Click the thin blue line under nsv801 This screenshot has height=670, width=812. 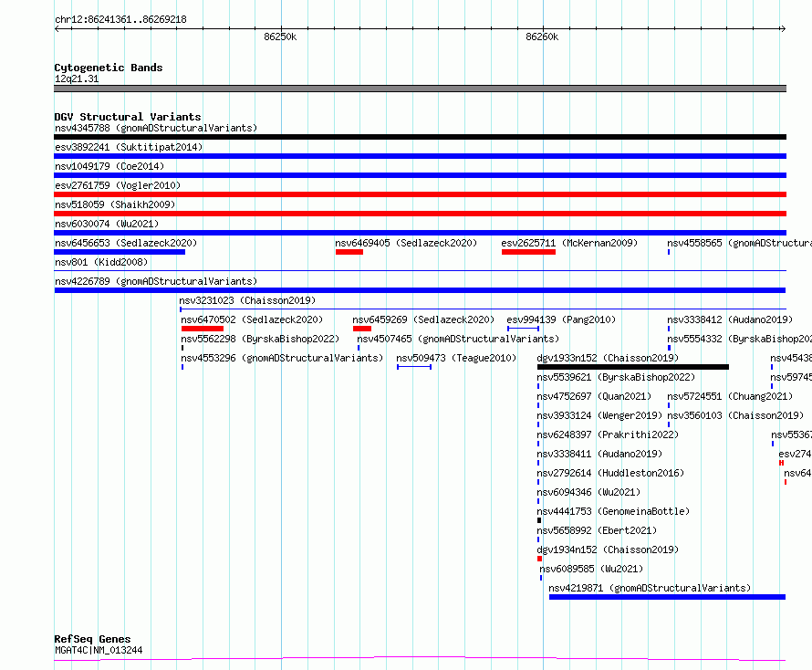coord(420,270)
